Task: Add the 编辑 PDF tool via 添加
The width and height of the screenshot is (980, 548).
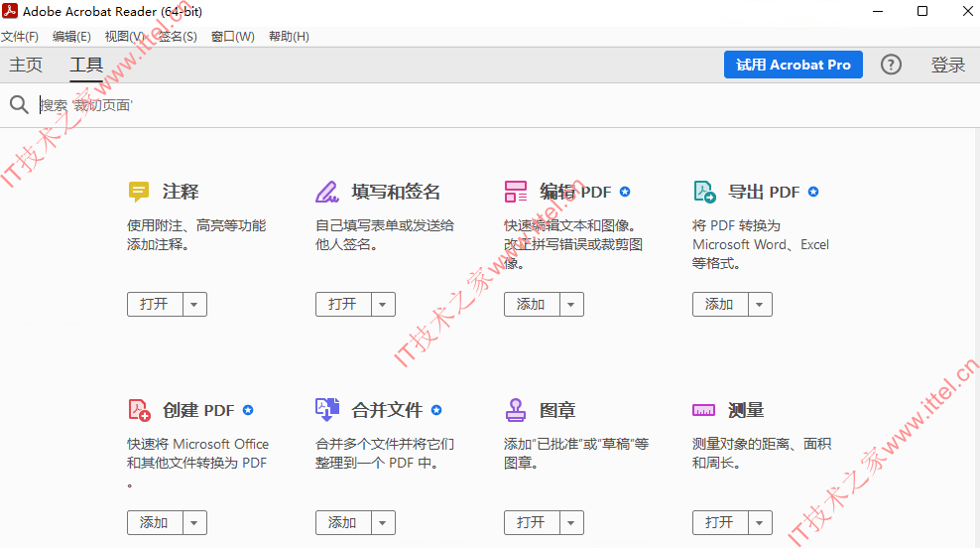Action: coord(532,305)
